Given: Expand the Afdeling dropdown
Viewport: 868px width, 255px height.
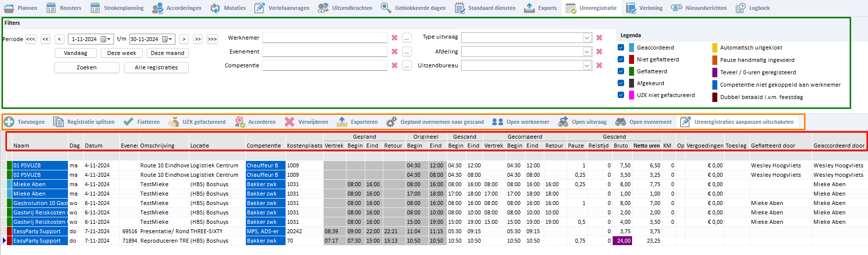Looking at the screenshot, I should tap(587, 51).
